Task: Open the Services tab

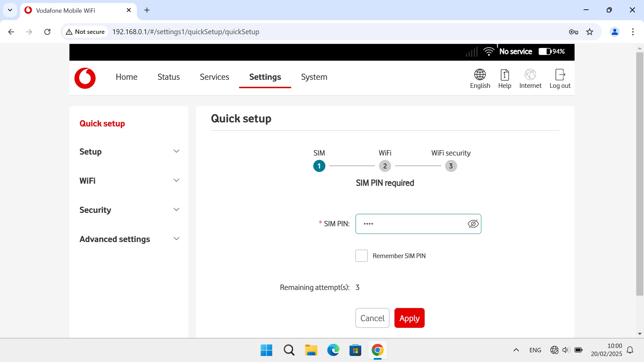Action: tap(214, 77)
